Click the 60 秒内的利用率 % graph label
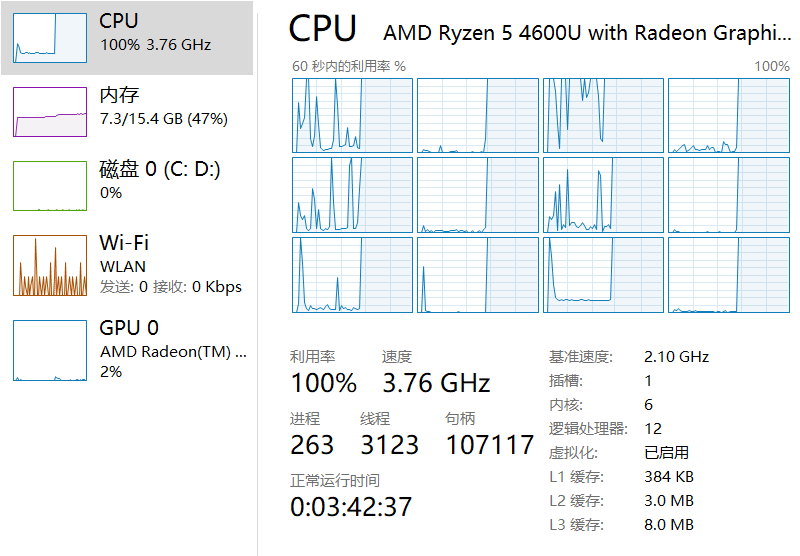The image size is (800, 556). pos(349,66)
